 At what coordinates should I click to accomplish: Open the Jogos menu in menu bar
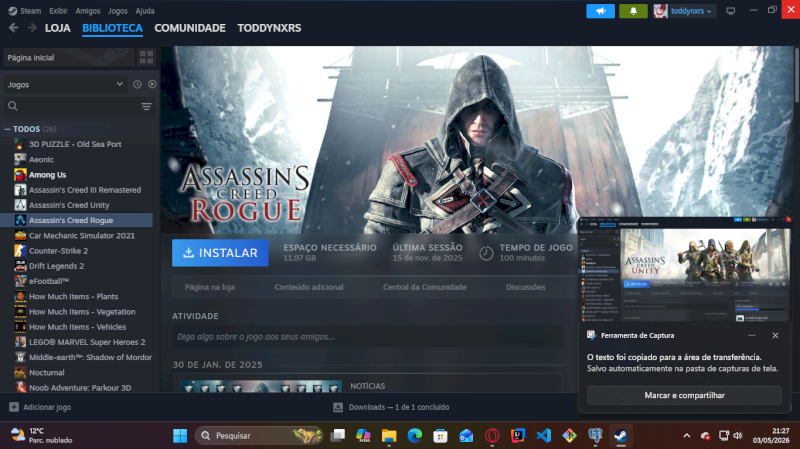point(117,11)
